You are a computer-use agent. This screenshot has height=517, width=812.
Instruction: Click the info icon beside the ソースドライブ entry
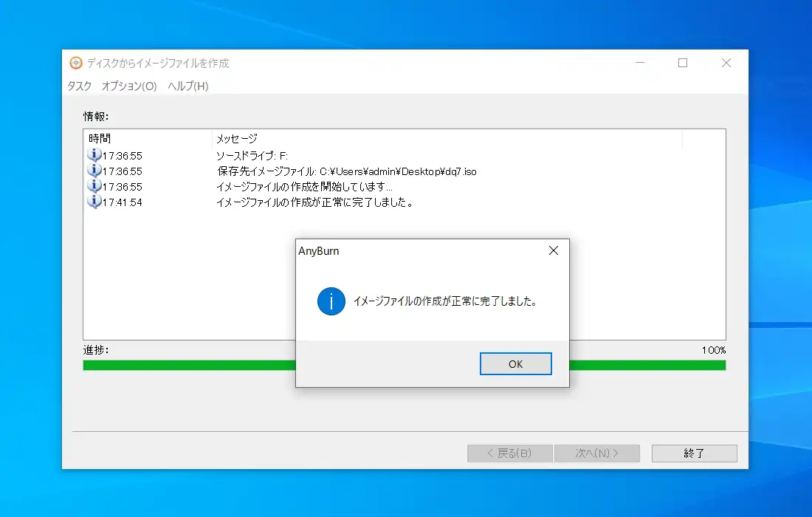click(x=94, y=155)
